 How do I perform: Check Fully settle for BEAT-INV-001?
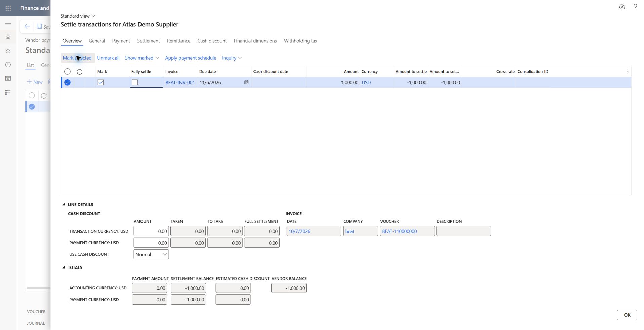click(135, 82)
